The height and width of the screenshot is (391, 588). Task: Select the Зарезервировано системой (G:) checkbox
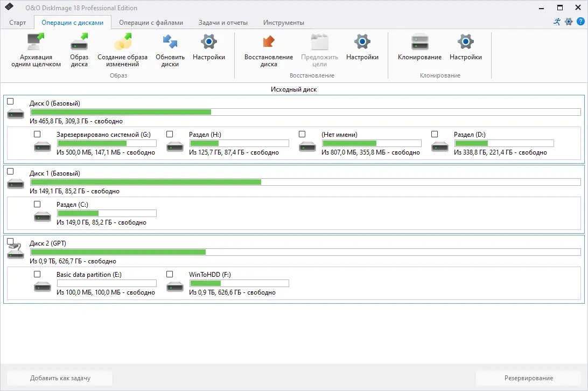[37, 134]
